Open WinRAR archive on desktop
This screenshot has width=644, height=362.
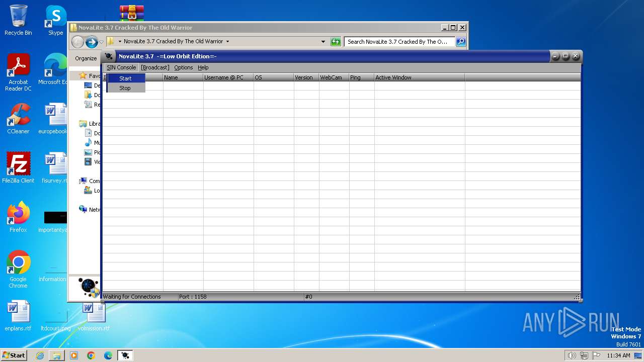(131, 13)
